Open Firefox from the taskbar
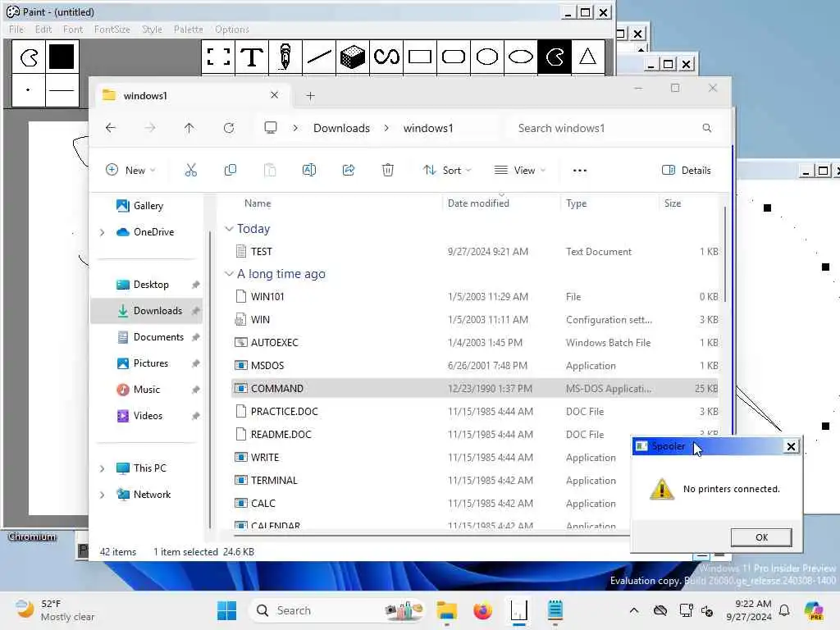This screenshot has width=840, height=630. [x=482, y=610]
